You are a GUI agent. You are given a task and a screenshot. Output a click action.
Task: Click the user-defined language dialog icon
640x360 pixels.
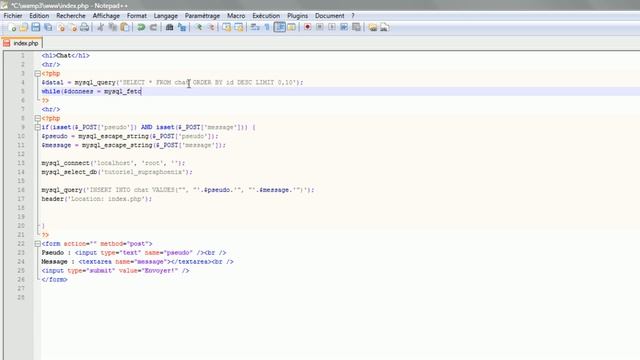click(291, 27)
